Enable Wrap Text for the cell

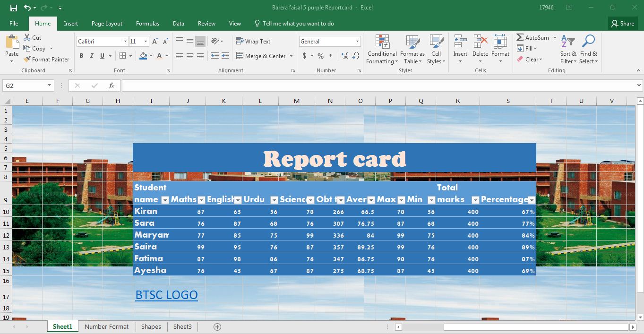[253, 41]
